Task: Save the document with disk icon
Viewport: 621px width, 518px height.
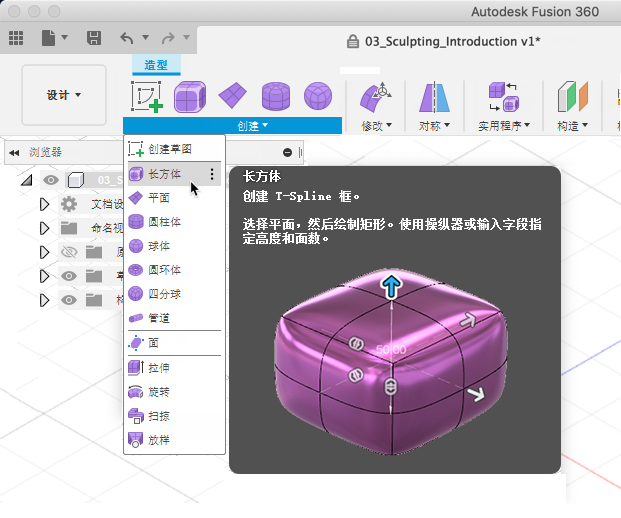Action: tap(94, 38)
